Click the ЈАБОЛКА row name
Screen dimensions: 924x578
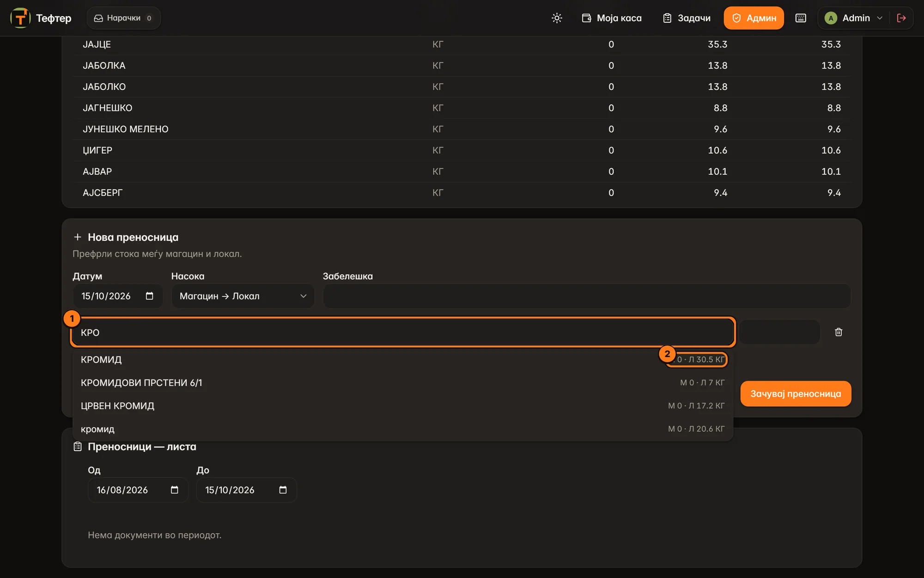(x=104, y=66)
